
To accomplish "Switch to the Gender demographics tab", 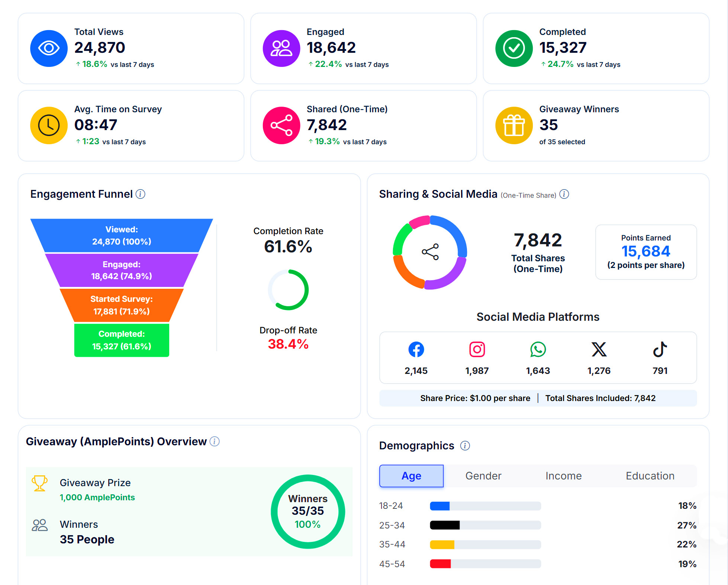I will [x=483, y=476].
